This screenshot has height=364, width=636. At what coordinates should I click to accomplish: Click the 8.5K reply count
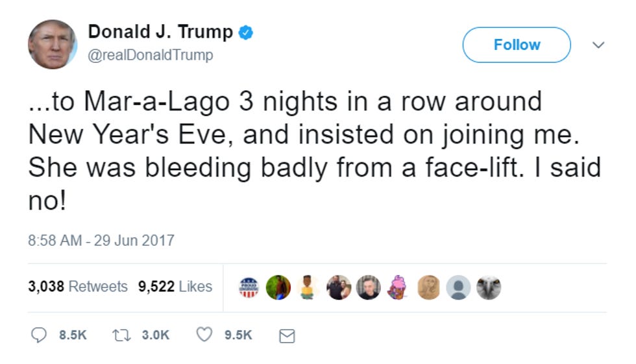tap(73, 335)
